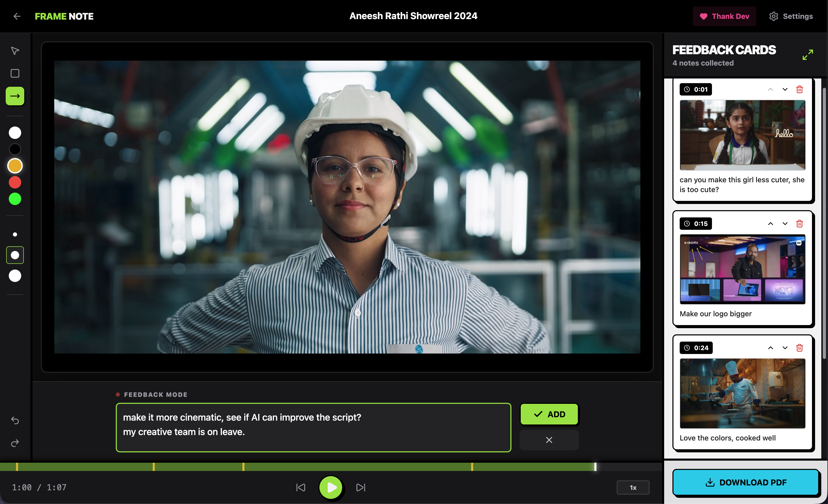Delete the 0:01 feedback card
This screenshot has width=828, height=504.
[800, 89]
